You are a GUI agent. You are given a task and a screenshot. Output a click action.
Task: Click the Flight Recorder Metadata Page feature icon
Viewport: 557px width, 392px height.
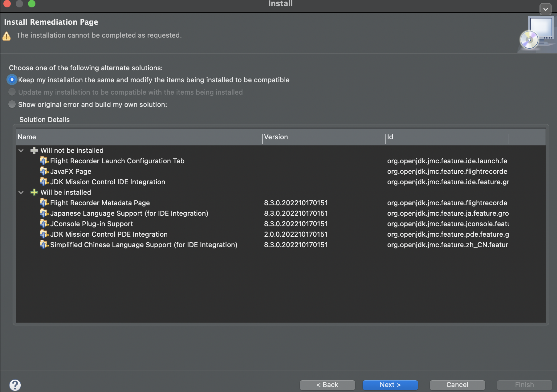[x=44, y=203]
